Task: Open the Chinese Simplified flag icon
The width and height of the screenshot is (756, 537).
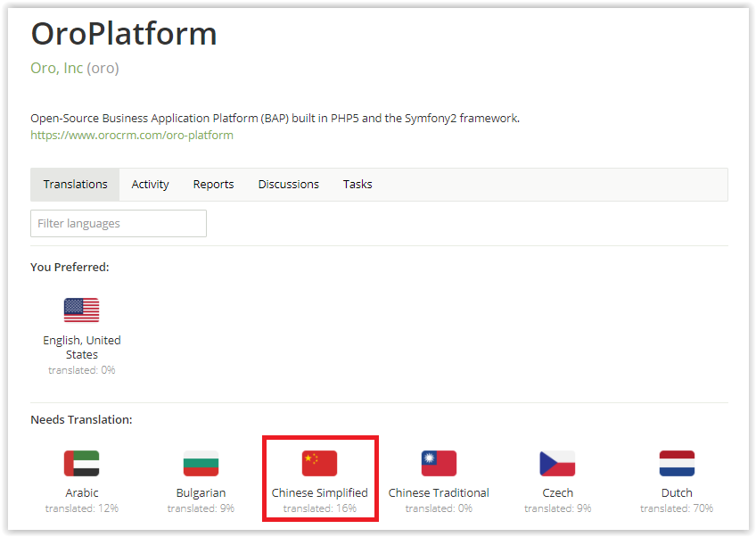Action: pos(320,463)
